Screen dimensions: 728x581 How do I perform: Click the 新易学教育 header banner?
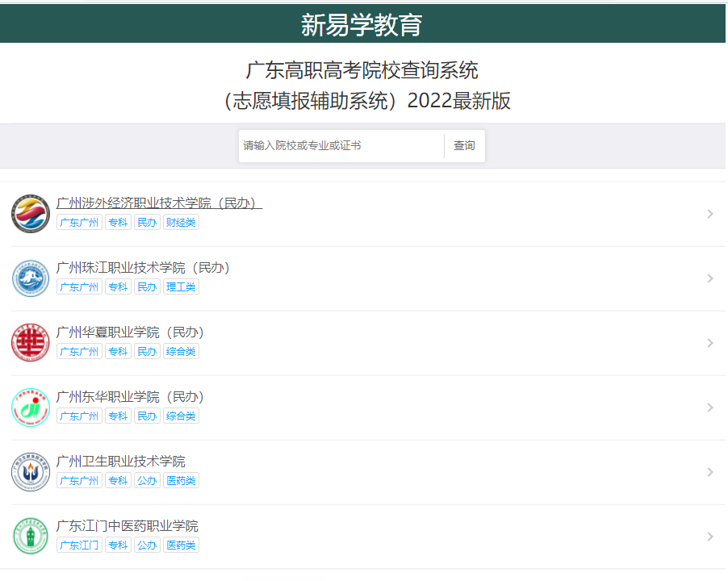tap(362, 23)
